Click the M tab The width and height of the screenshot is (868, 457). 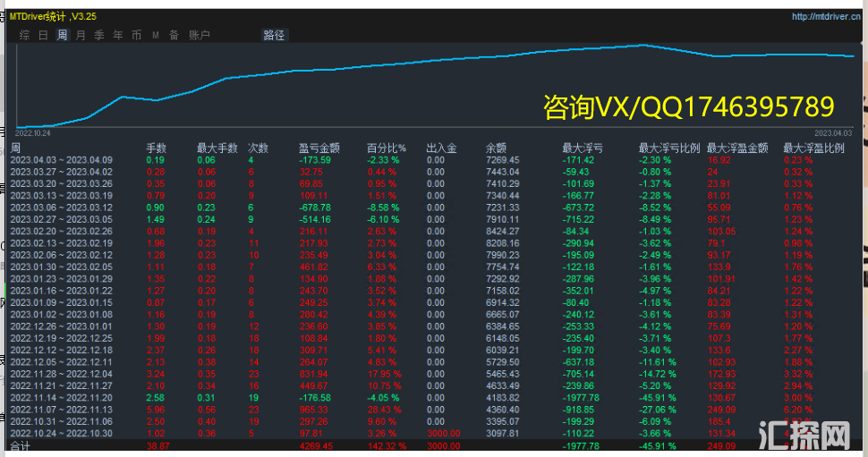pos(156,35)
